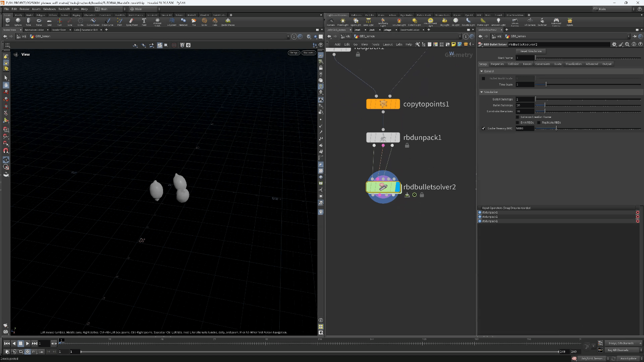Click the Key All Channels button
Image resolution: width=644 pixels, height=362 pixels.
(x=618, y=350)
